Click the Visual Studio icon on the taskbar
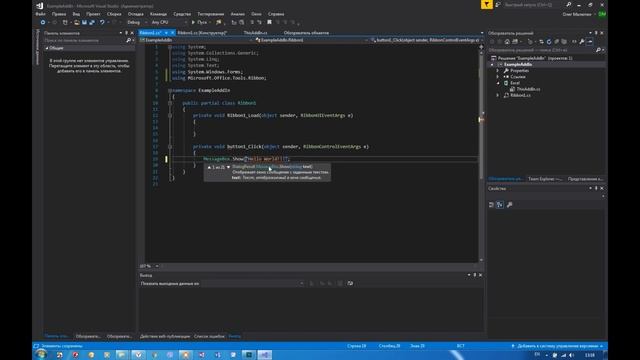The width and height of the screenshot is (640, 360). tap(264, 355)
